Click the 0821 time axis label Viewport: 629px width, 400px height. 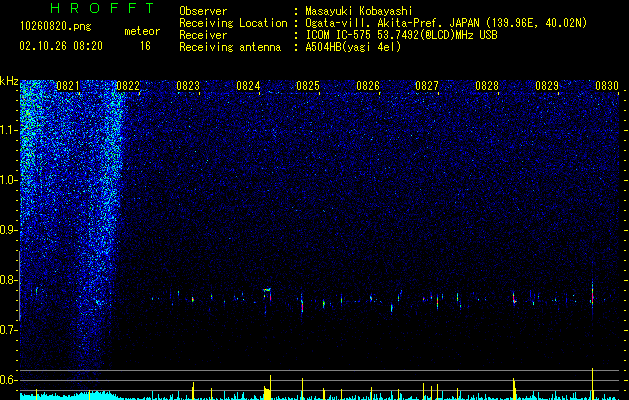pyautogui.click(x=68, y=86)
